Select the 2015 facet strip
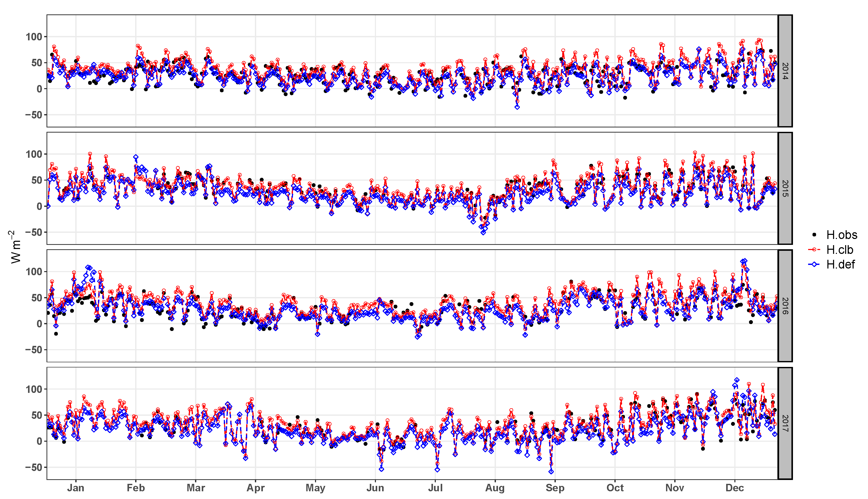Viewport: 868px width, 499px height. [x=785, y=188]
